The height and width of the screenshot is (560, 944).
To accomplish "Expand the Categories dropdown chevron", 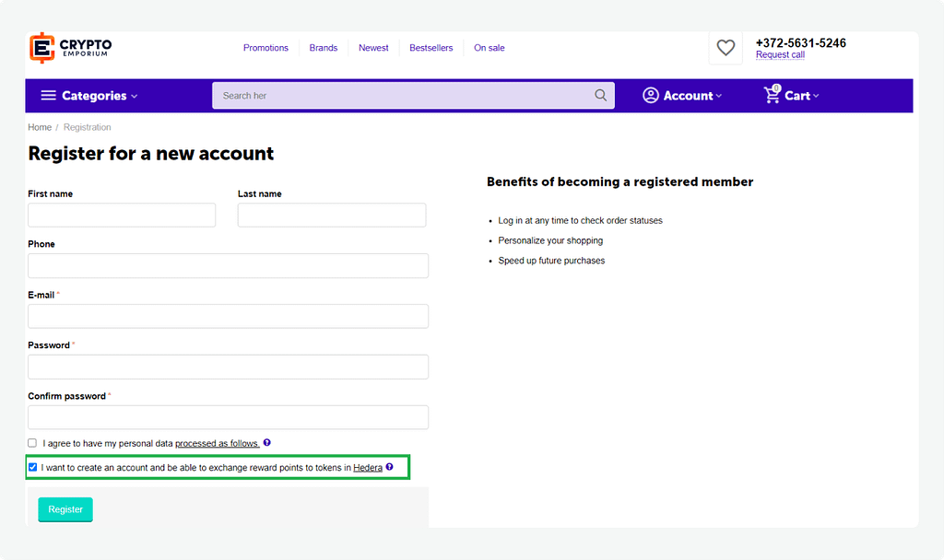I will click(x=135, y=97).
